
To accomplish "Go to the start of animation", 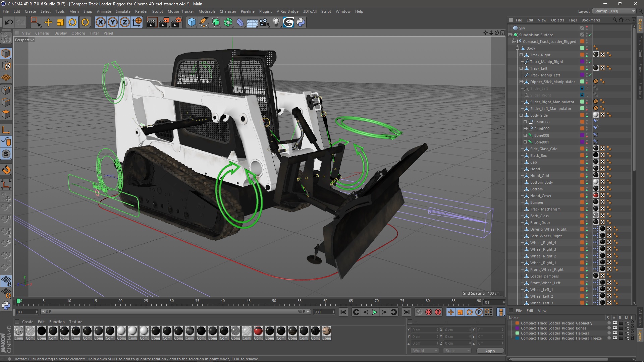I will coord(343,312).
